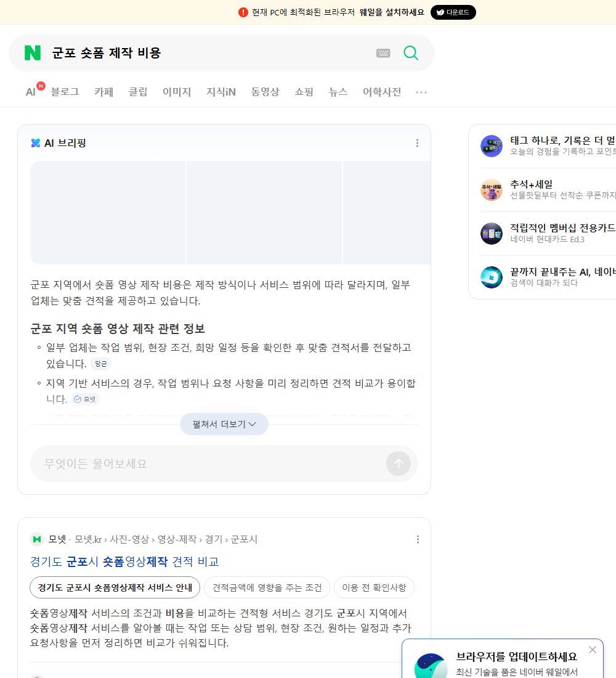Screen dimensions: 616x678
Task: Click the green Naver N logo
Action: point(33,53)
